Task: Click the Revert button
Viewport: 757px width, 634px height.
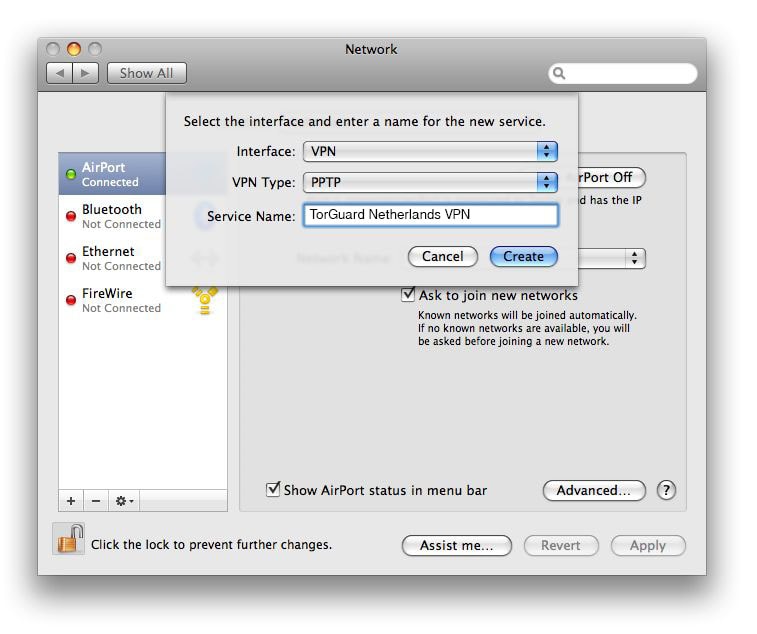Action: (x=561, y=546)
